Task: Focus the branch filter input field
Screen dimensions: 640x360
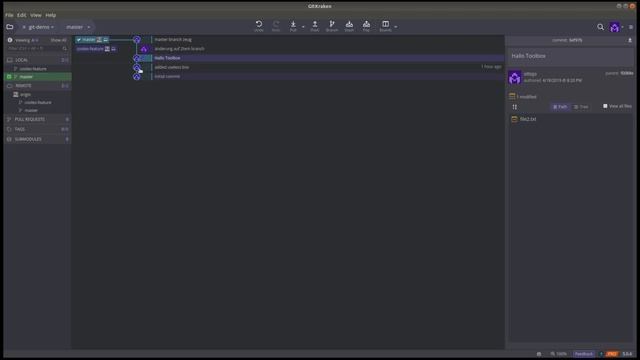Action: click(34, 49)
